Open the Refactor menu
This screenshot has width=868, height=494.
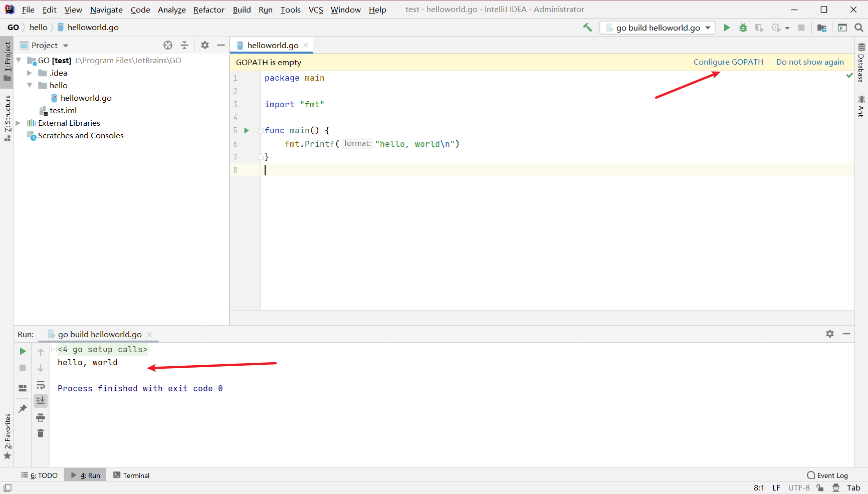click(209, 10)
